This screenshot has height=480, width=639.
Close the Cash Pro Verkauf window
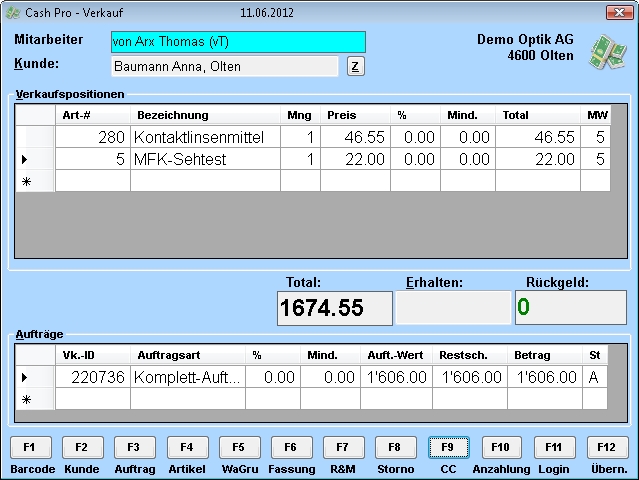click(x=619, y=13)
